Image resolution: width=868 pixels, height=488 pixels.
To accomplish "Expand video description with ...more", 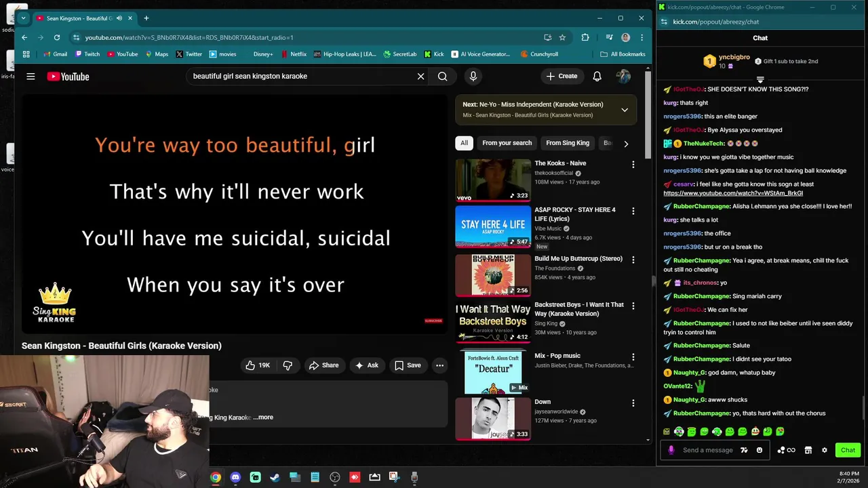I will coord(263,418).
